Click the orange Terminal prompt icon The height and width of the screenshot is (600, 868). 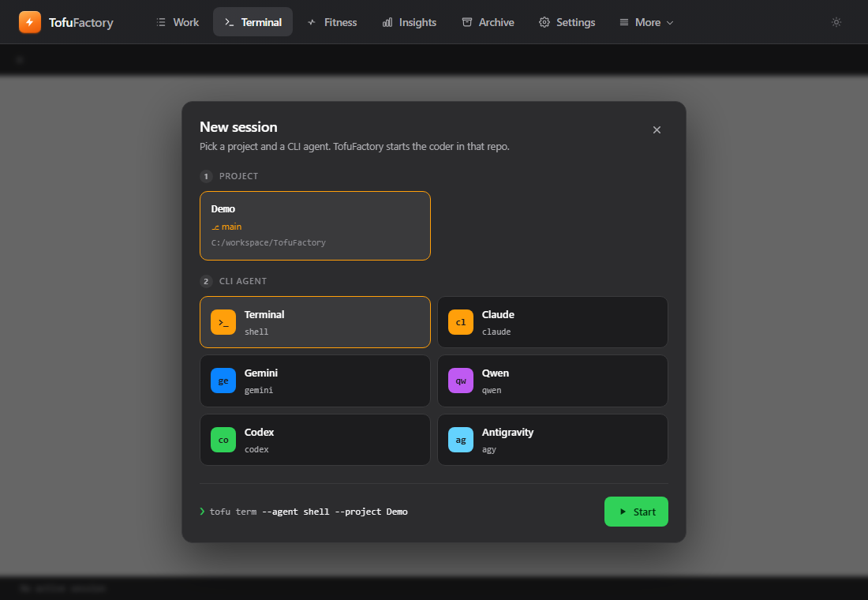223,322
